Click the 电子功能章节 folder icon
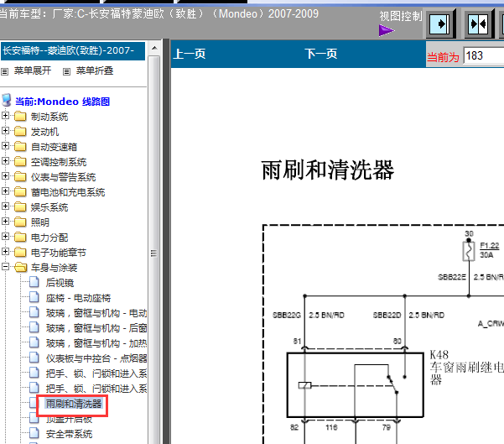This screenshot has width=504, height=444. point(20,253)
